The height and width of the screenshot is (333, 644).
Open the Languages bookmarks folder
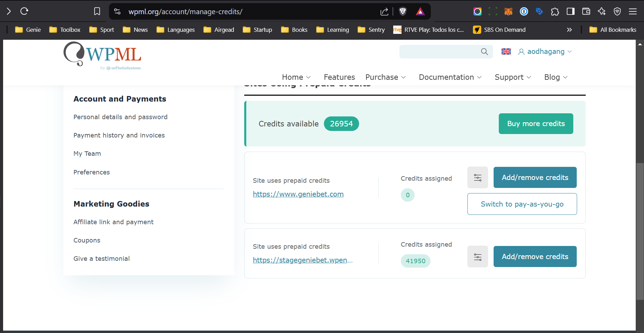[176, 30]
